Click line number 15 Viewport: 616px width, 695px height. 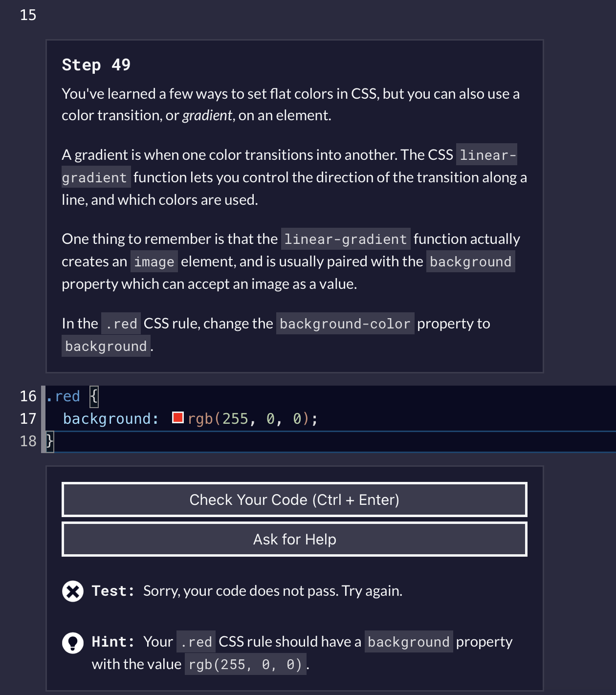click(x=27, y=15)
